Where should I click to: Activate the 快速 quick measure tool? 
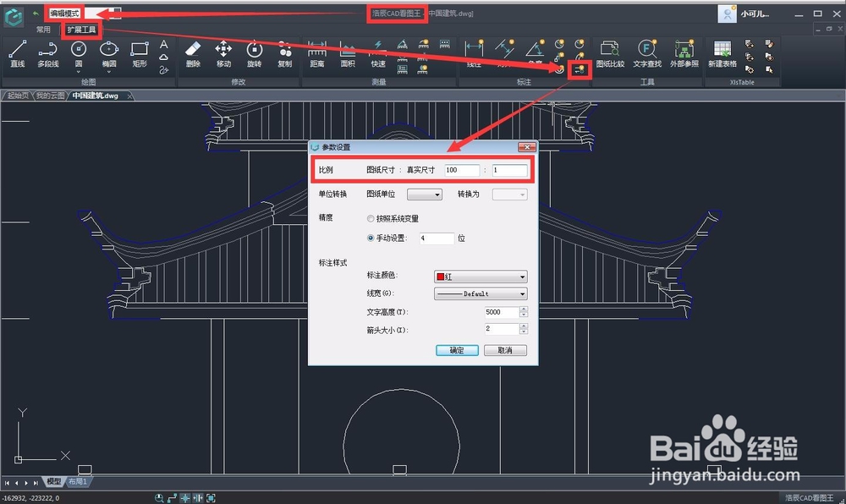tap(378, 54)
